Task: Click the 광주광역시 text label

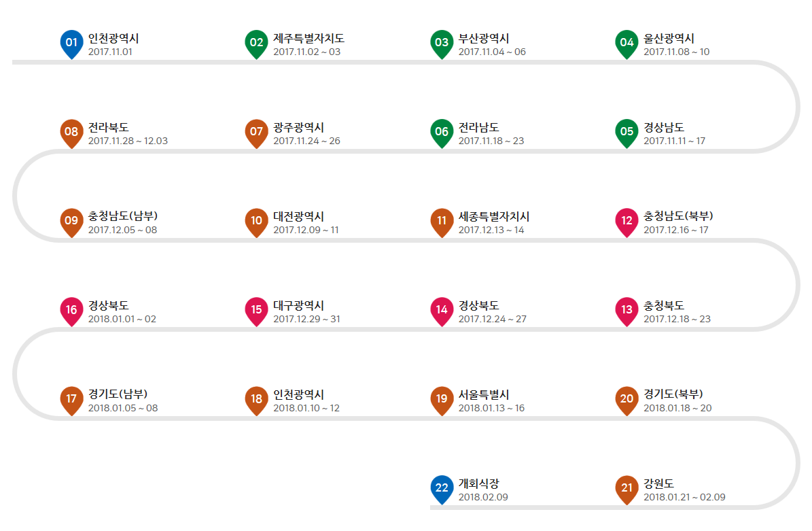Action: (298, 128)
